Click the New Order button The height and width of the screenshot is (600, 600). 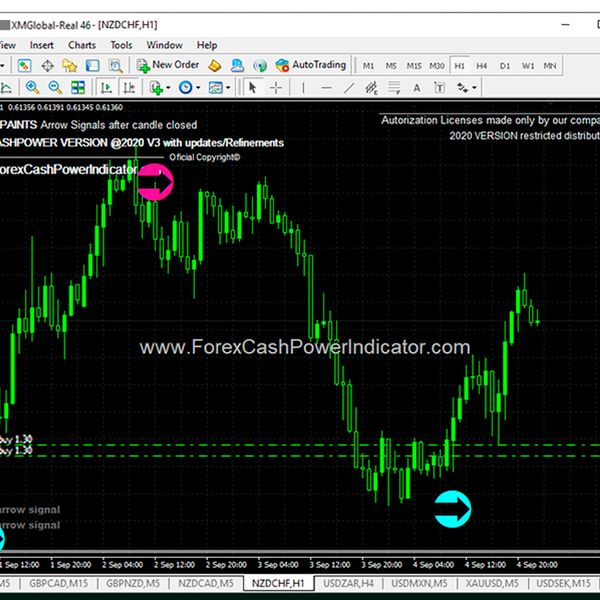pos(168,65)
